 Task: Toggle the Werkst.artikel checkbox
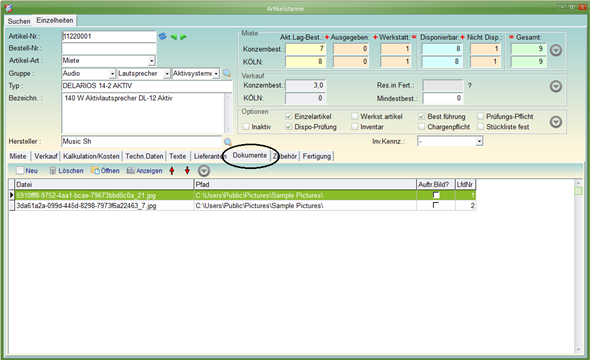coord(354,117)
